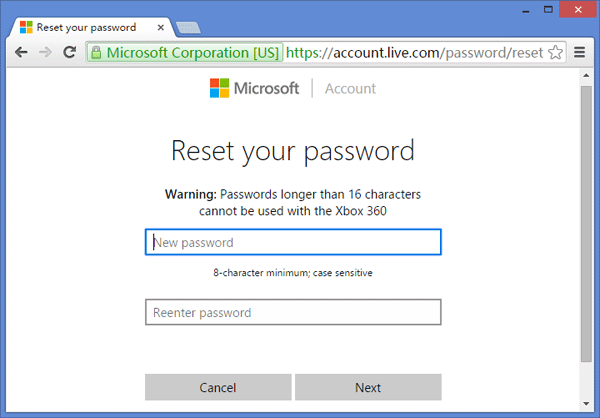Image resolution: width=600 pixels, height=418 pixels.
Task: Click the Next button
Action: [368, 387]
